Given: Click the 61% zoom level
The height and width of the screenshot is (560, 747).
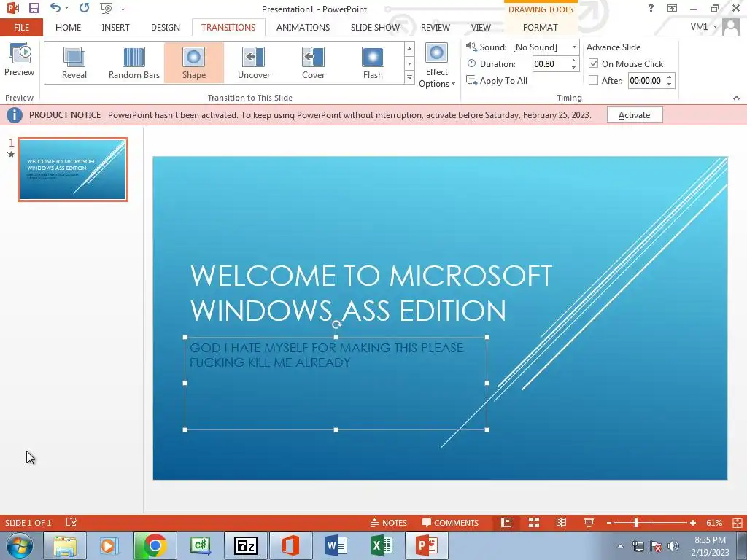Looking at the screenshot, I should (714, 523).
